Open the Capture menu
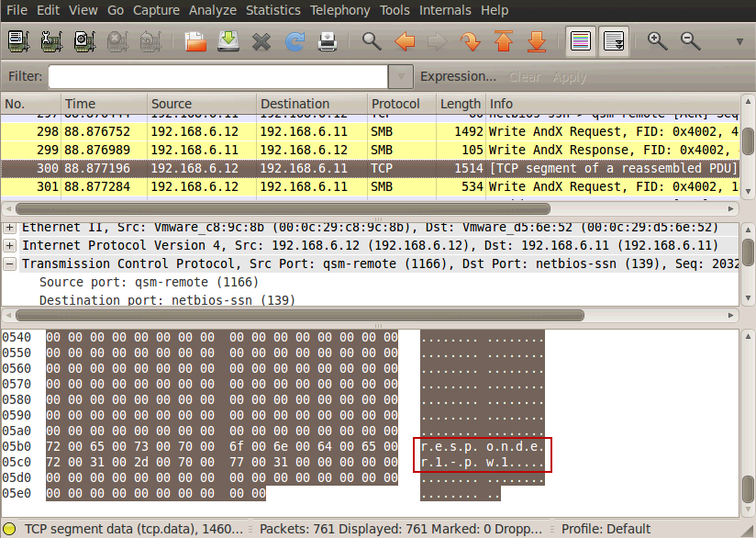The height and width of the screenshot is (538, 756). click(x=156, y=10)
